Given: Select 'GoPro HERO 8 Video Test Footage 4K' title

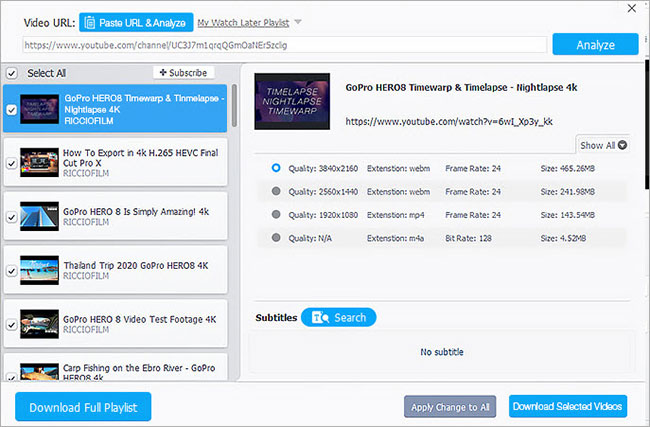Looking at the screenshot, I should (x=140, y=319).
